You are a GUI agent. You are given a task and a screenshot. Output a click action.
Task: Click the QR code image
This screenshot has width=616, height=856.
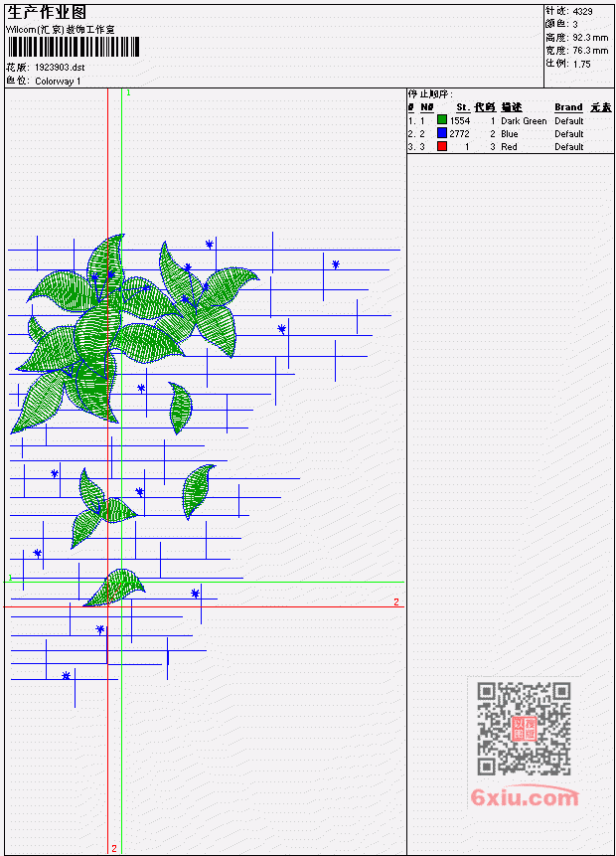(524, 729)
